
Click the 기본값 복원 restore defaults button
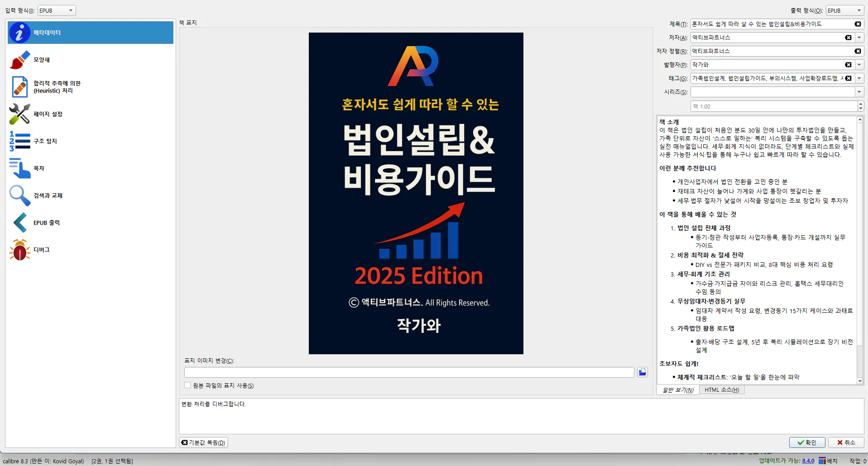pyautogui.click(x=204, y=442)
